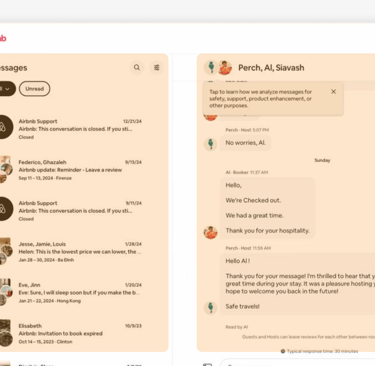375x366 pixels.
Task: Click Perch avatar beside 'No worries, Al.'
Action: 210,144
